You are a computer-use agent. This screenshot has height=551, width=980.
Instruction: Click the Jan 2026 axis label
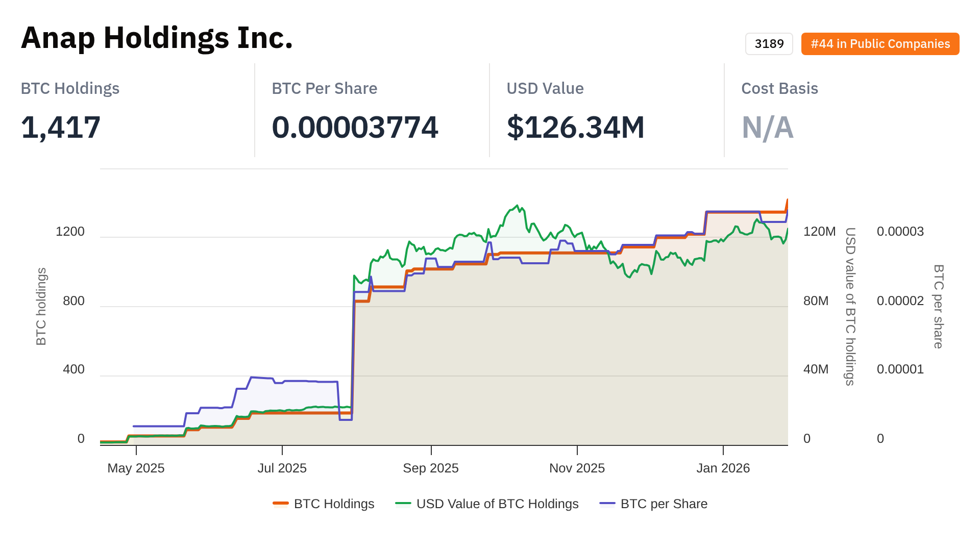pos(723,468)
